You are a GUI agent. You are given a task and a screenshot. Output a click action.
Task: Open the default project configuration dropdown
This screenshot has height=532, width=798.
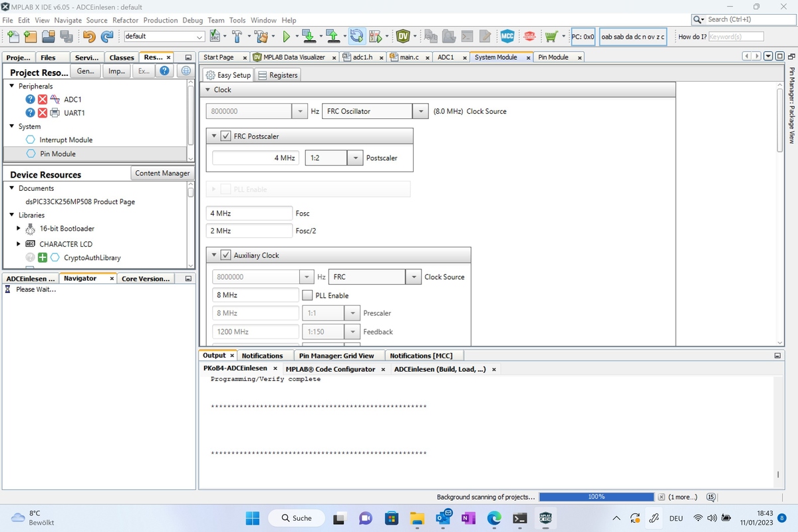pyautogui.click(x=200, y=37)
